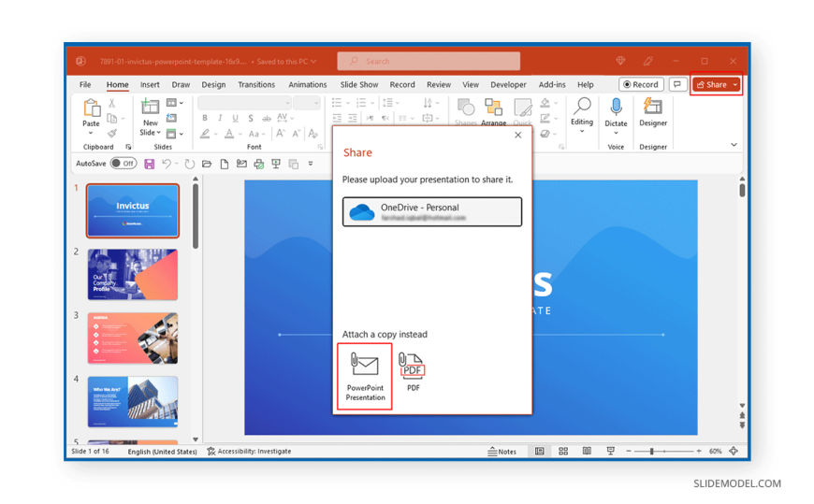Attach copy as PDF
The width and height of the screenshot is (814, 504).
(x=413, y=371)
